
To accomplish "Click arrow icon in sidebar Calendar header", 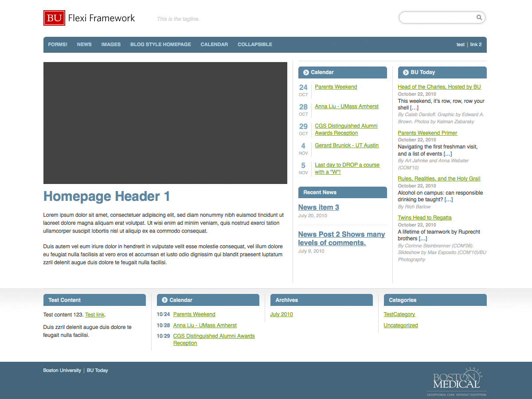I will pyautogui.click(x=306, y=72).
